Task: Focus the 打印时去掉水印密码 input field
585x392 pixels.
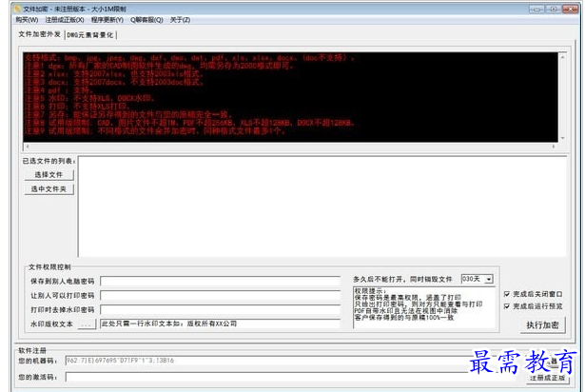Action: click(220, 309)
